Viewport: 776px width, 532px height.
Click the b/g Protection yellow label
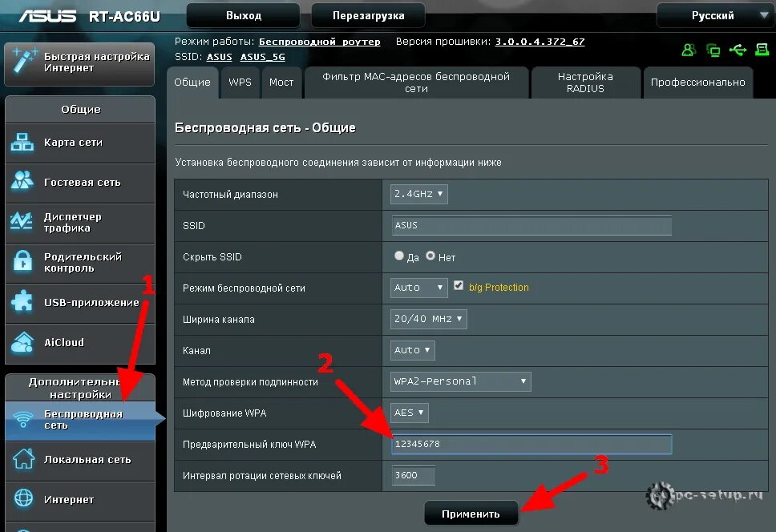499,288
